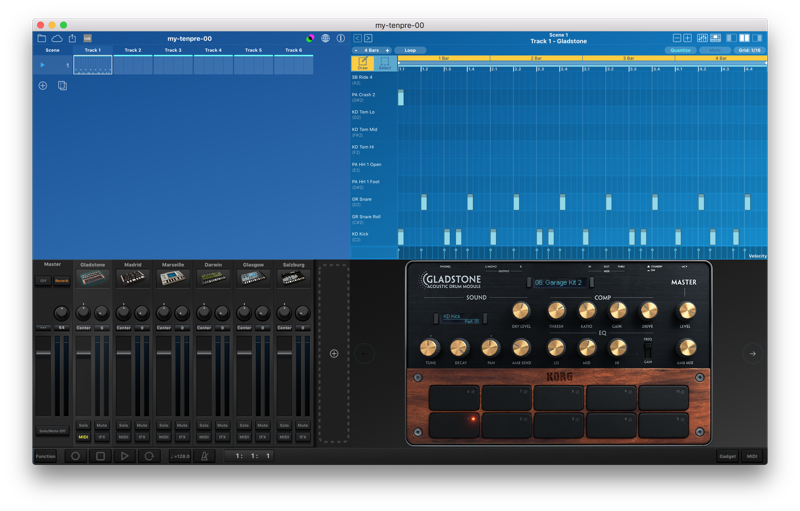Select the Draw tool
The width and height of the screenshot is (800, 511).
click(x=363, y=63)
